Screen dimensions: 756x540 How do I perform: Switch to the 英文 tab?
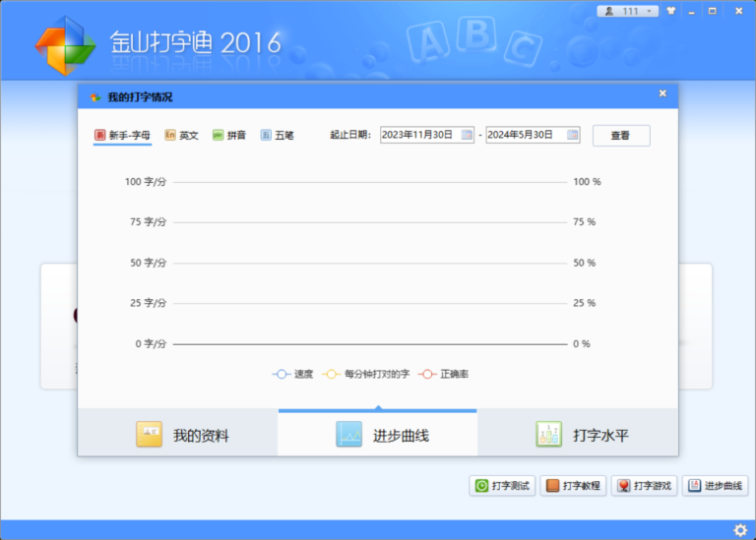tap(182, 135)
